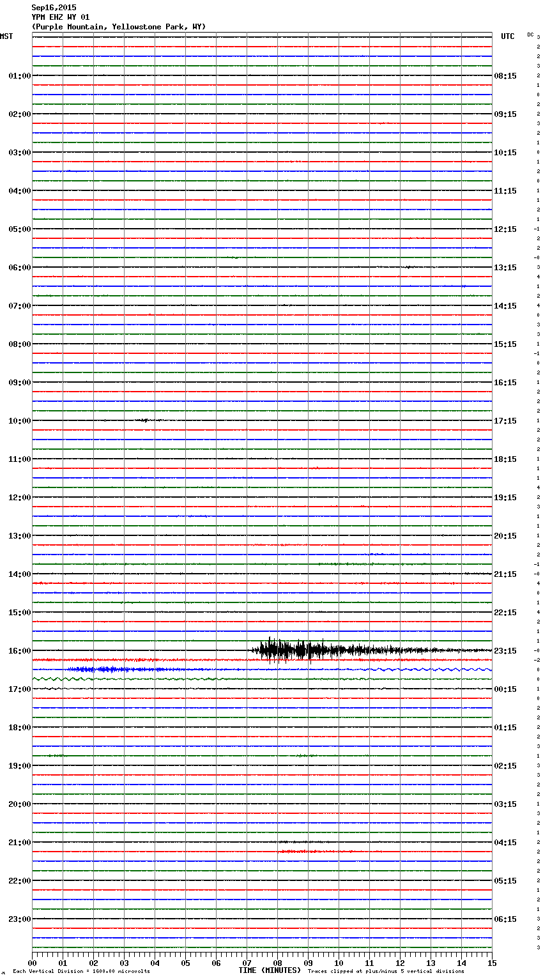Click the 10:15 UTC time label
Image resolution: width=543 pixels, height=980 pixels.
505,153
